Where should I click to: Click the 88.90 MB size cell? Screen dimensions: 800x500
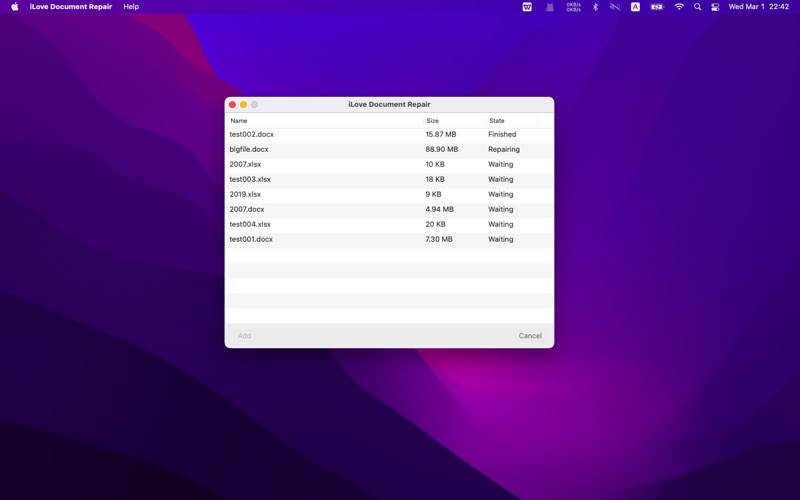442,149
